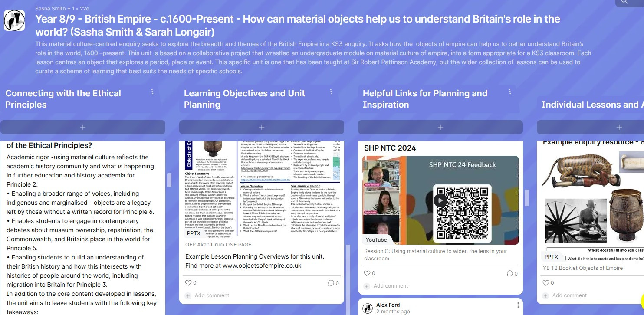Play the SHP NTC 24 Feedback video
This screenshot has height=315, width=644.
click(x=440, y=200)
